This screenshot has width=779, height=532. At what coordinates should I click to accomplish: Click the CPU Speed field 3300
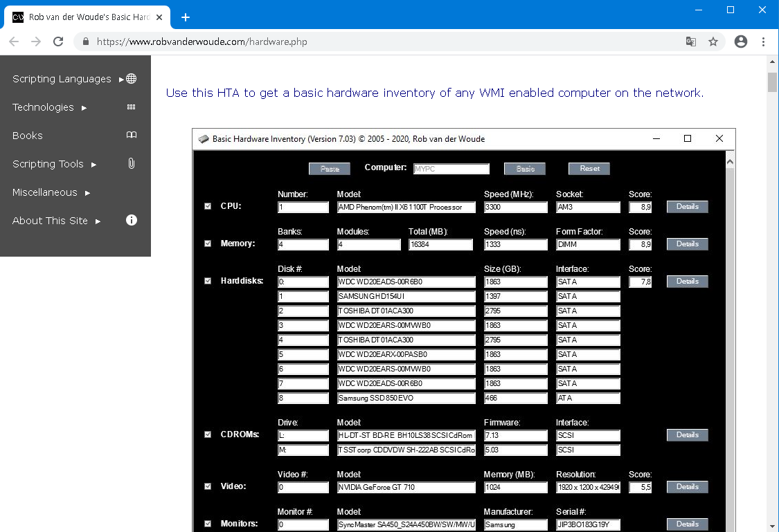coord(516,207)
